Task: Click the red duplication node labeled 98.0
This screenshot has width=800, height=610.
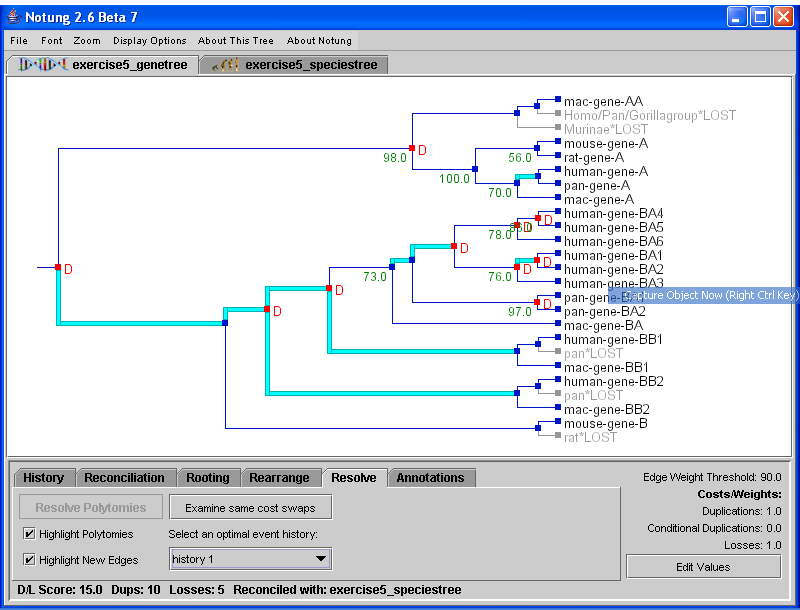Action: tap(411, 149)
